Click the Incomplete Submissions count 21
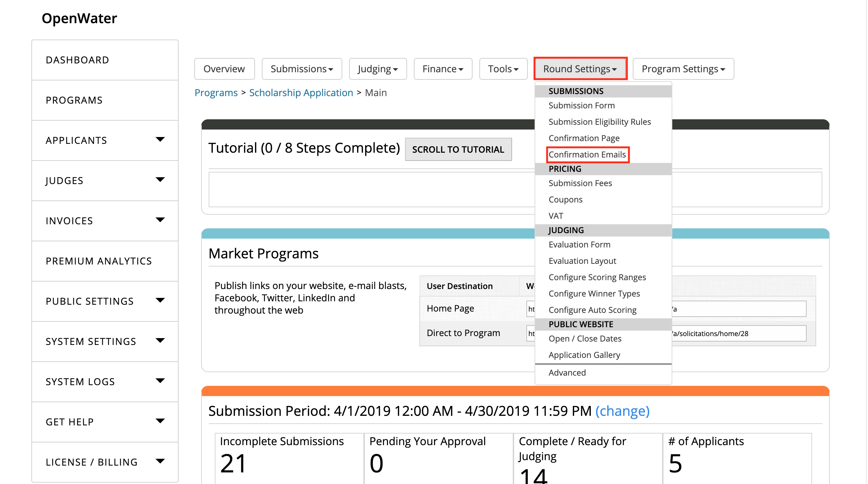This screenshot has height=484, width=868. click(x=233, y=464)
